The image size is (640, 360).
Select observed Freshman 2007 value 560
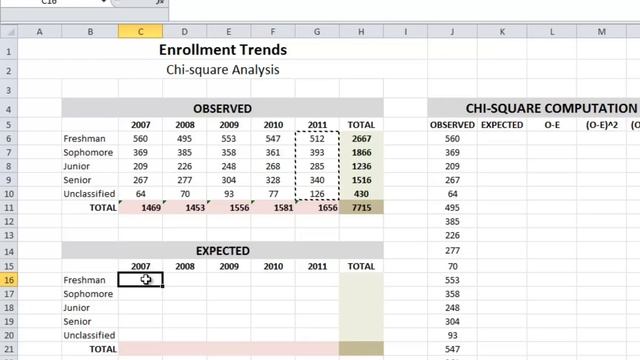140,138
